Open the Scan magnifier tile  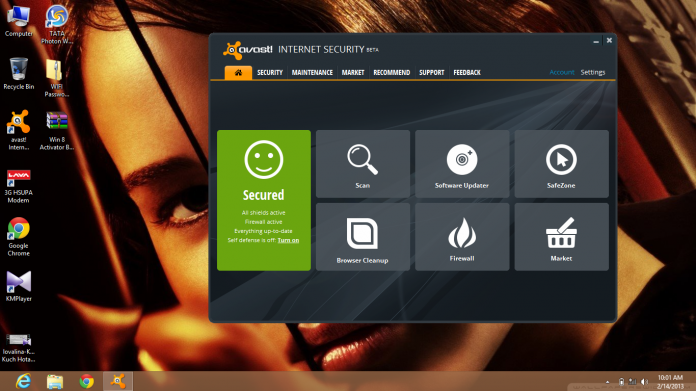363,164
